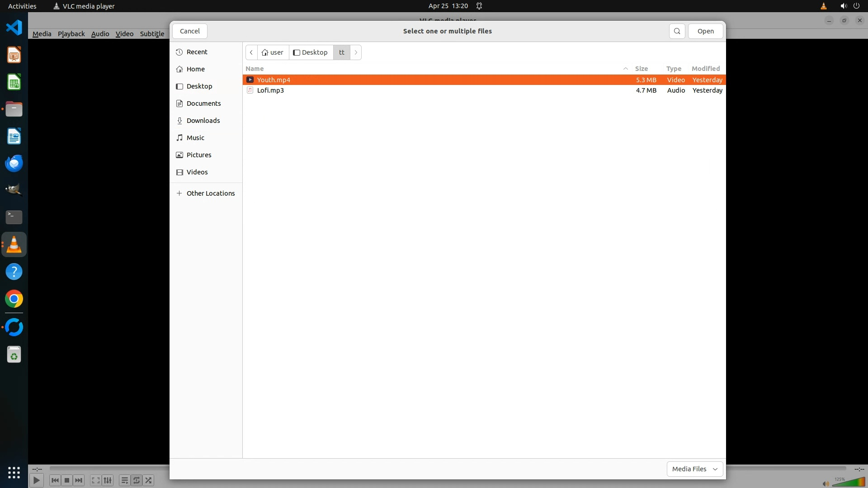
Task: Cancel the file selection dialog
Action: click(x=189, y=31)
